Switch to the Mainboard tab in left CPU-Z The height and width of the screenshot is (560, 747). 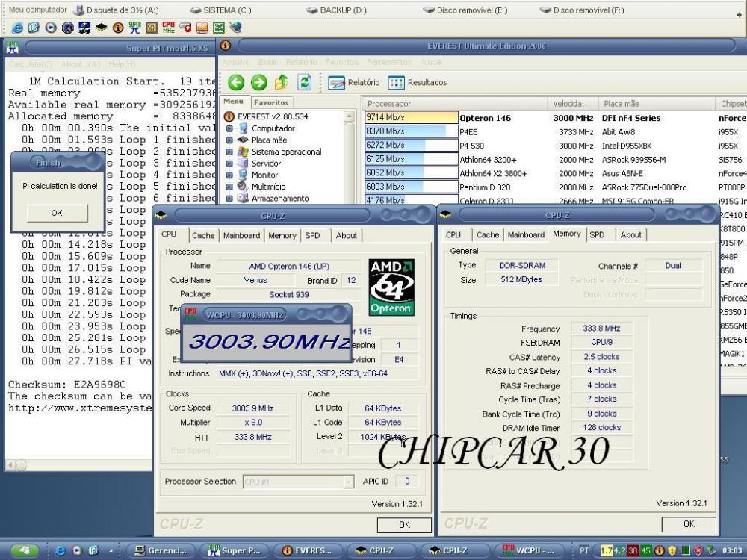[242, 235]
